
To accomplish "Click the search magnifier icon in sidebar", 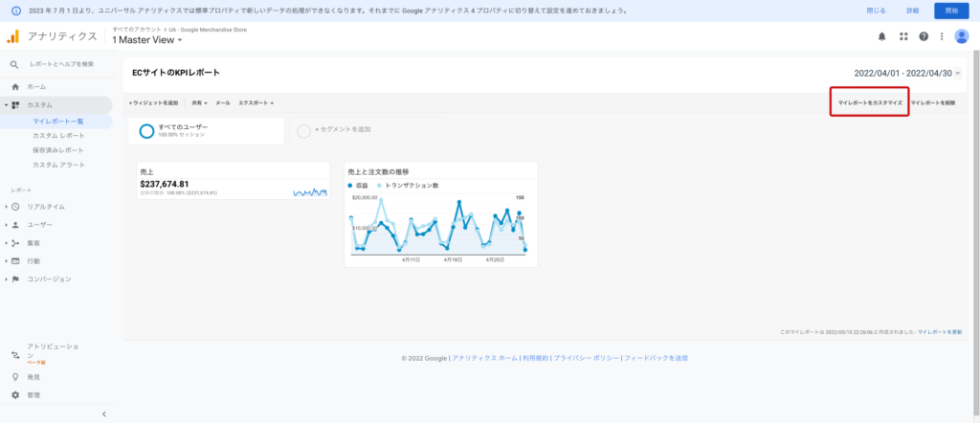I will point(14,64).
